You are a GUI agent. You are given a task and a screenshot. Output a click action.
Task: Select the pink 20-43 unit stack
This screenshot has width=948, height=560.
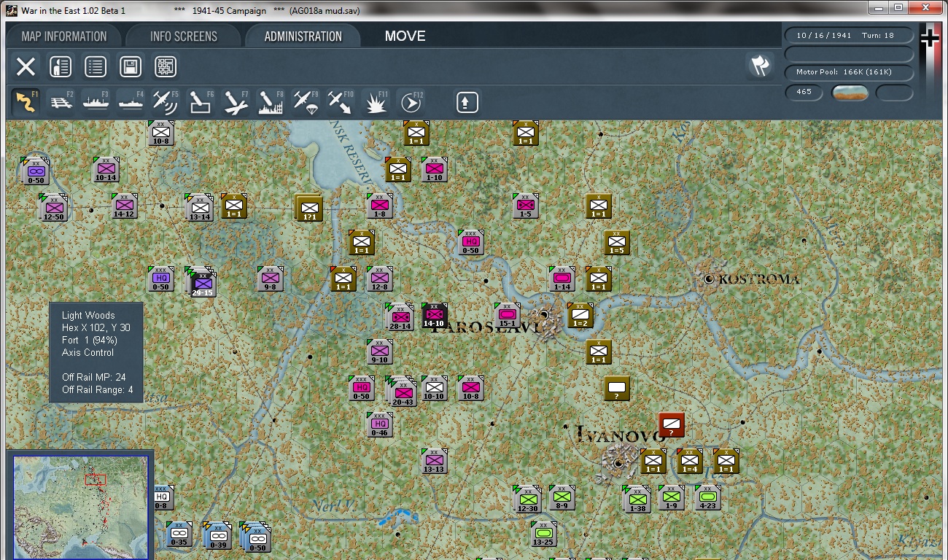click(x=402, y=392)
